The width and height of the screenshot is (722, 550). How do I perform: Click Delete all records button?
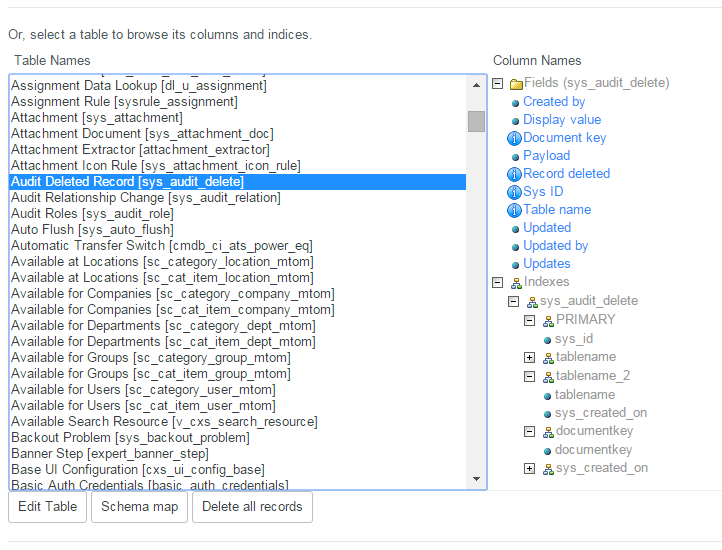252,507
